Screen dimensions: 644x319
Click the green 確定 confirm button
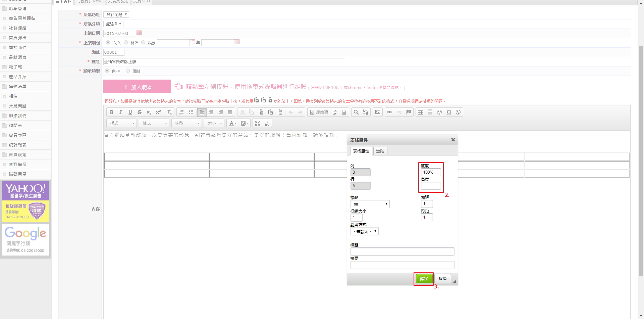(424, 279)
